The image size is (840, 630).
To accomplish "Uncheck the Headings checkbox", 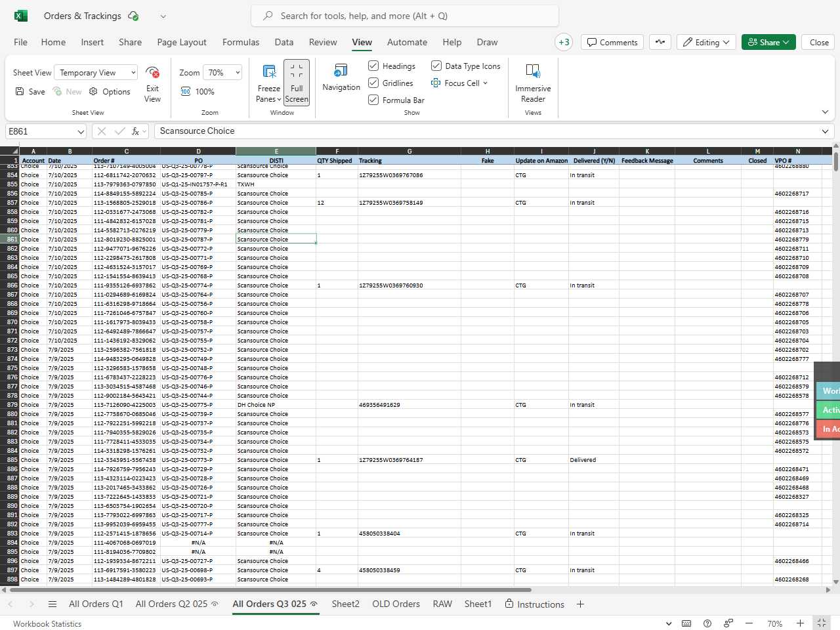I will coord(373,66).
